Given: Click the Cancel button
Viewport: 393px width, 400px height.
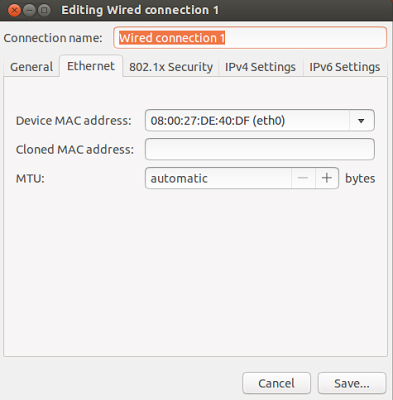Looking at the screenshot, I should 276,383.
